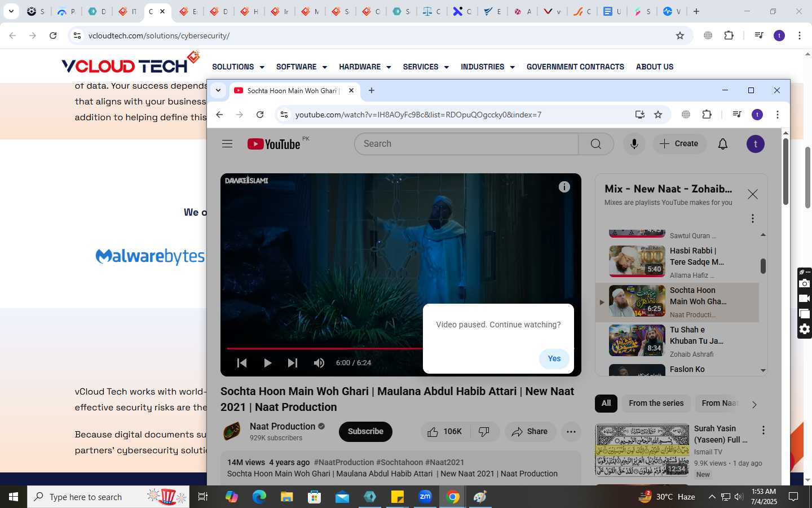Viewport: 812px width, 508px height.
Task: Click the YouTube search magnifier button
Action: pos(596,144)
